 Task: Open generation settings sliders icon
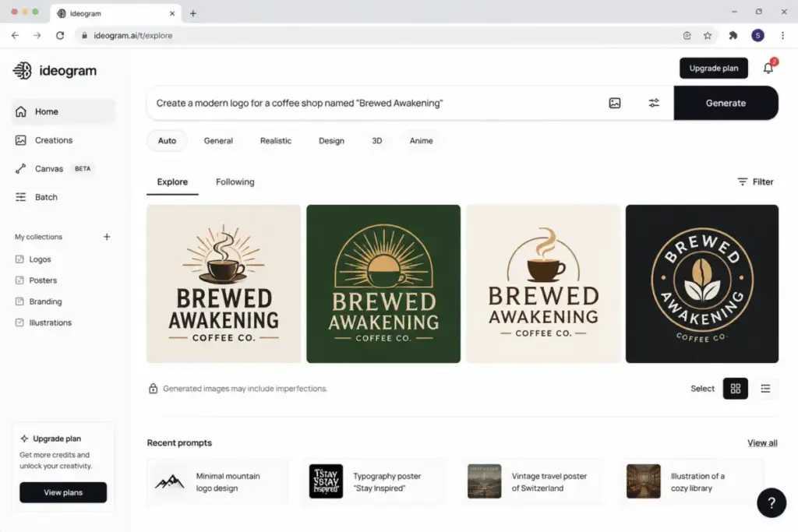(654, 104)
